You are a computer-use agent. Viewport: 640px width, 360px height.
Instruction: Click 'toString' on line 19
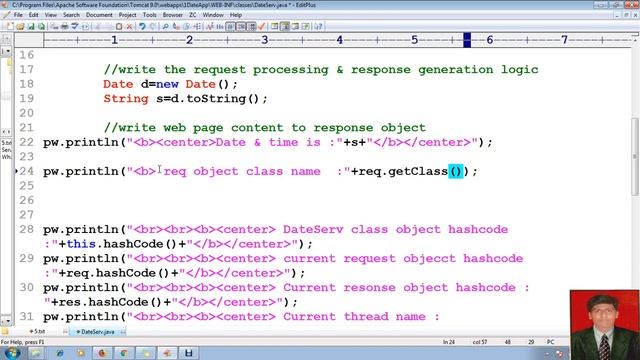(216, 99)
